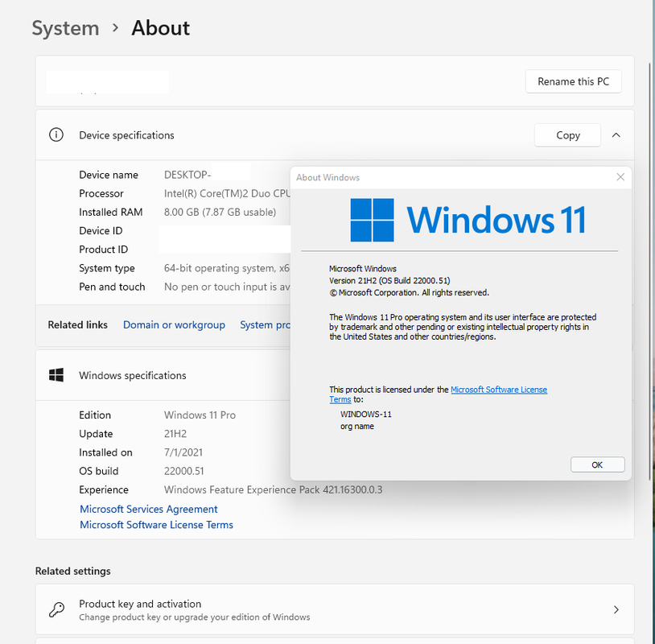
Task: Click the Related settings heading
Action: coord(72,571)
